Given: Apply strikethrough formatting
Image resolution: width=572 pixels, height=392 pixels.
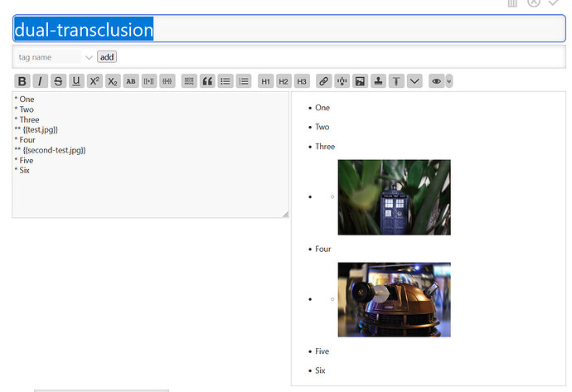Looking at the screenshot, I should point(58,81).
